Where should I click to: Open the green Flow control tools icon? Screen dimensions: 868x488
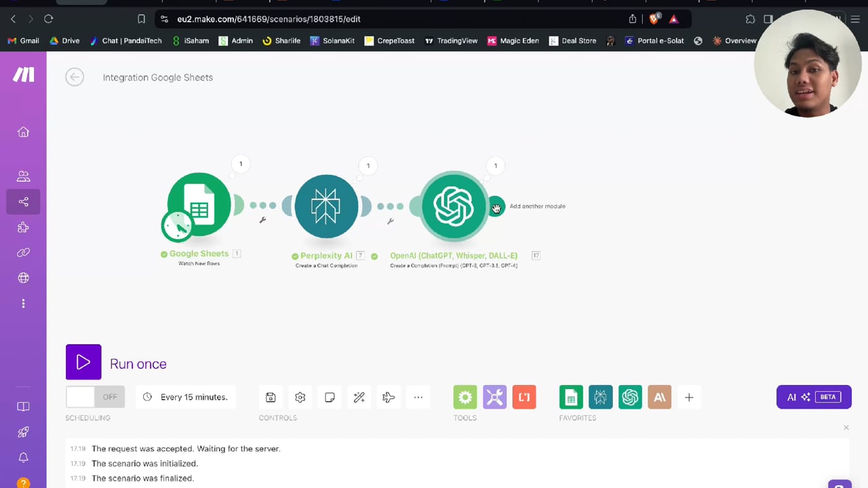point(465,397)
